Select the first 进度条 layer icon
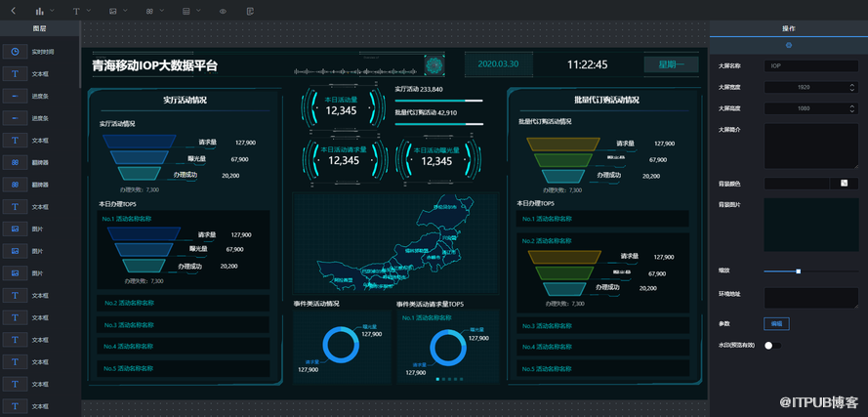868x417 pixels. (16, 96)
